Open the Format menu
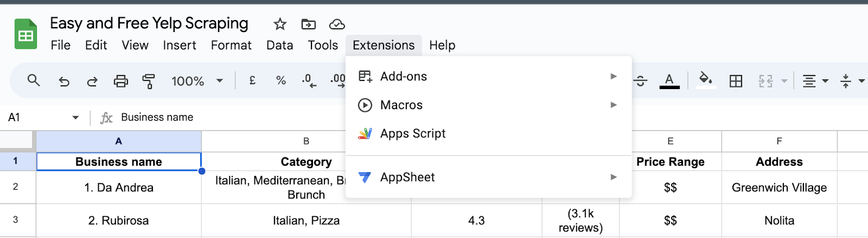 (231, 45)
